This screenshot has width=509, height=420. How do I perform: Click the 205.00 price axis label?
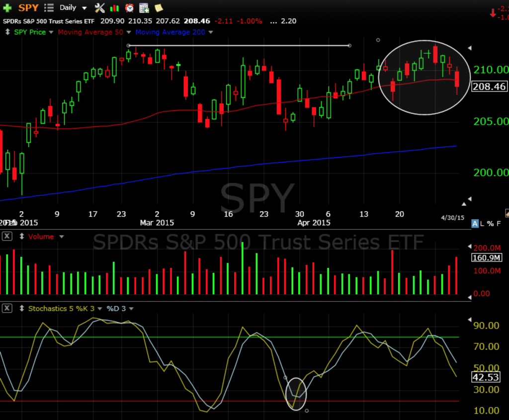pos(491,121)
